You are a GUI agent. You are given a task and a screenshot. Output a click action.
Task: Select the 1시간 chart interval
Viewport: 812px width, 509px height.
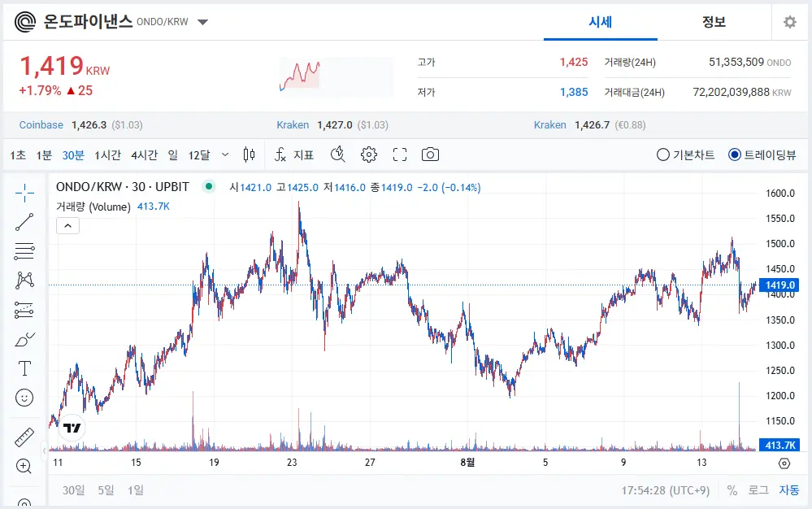pyautogui.click(x=108, y=154)
